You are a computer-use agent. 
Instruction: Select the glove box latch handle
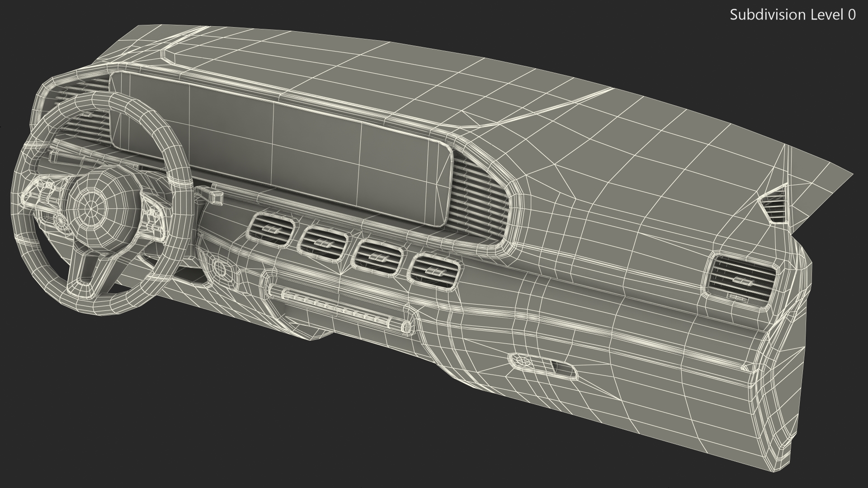tap(542, 364)
